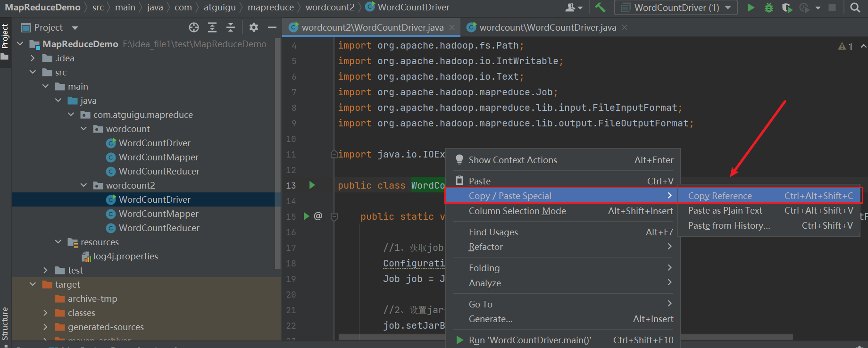Image resolution: width=868 pixels, height=348 pixels.
Task: Run with coverage shield icon
Action: coord(787,8)
